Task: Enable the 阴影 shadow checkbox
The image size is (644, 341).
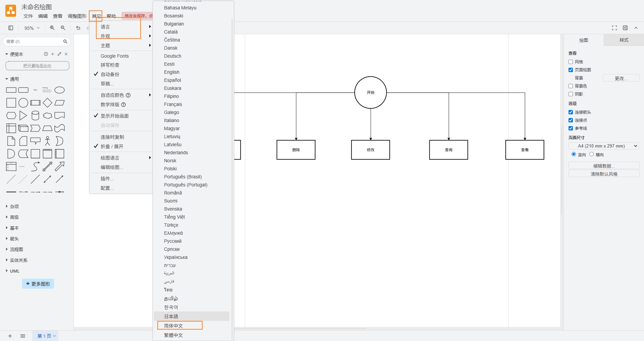Action: (x=571, y=94)
